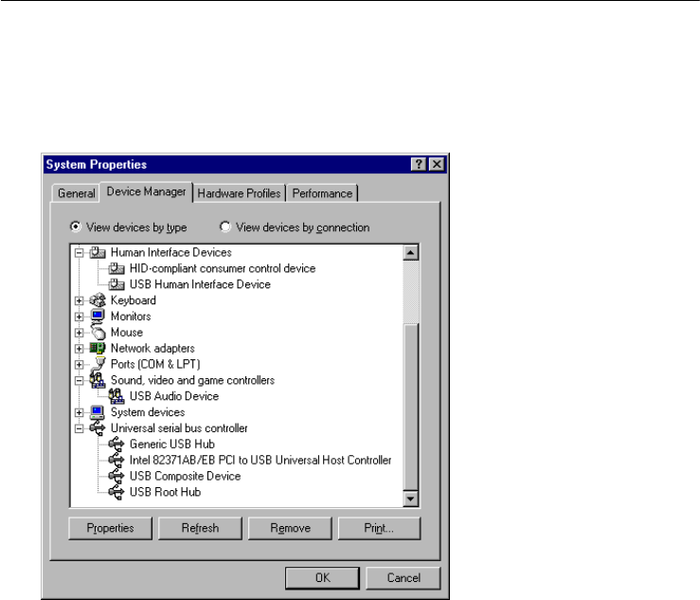Select 'Generic USB Hub' text entry
The width and height of the screenshot is (700, 600).
[x=171, y=445]
